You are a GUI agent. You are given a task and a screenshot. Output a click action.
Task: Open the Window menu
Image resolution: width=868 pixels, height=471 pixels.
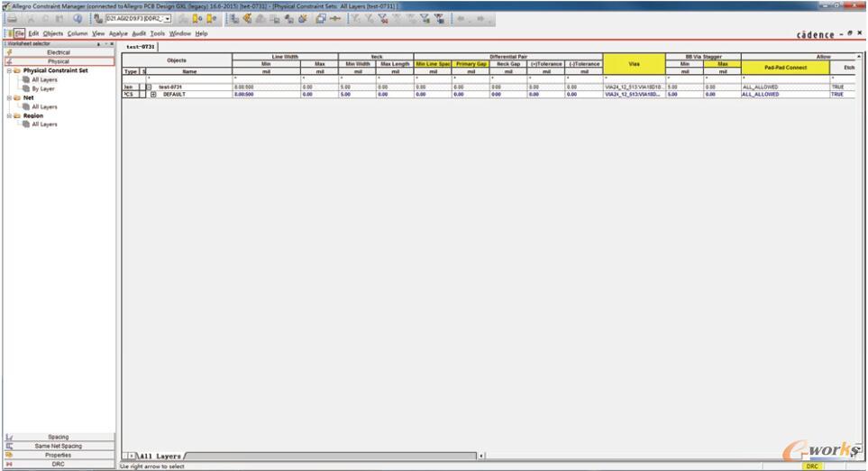[x=180, y=33]
